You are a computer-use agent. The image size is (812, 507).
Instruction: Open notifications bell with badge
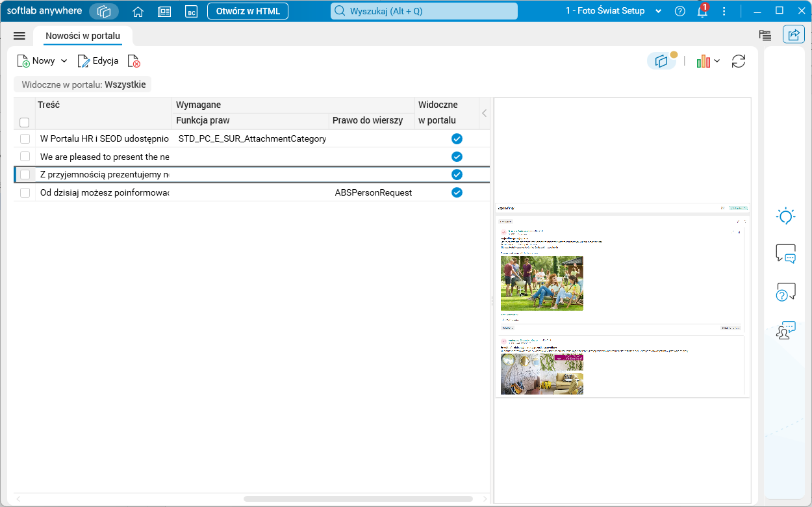click(x=702, y=11)
